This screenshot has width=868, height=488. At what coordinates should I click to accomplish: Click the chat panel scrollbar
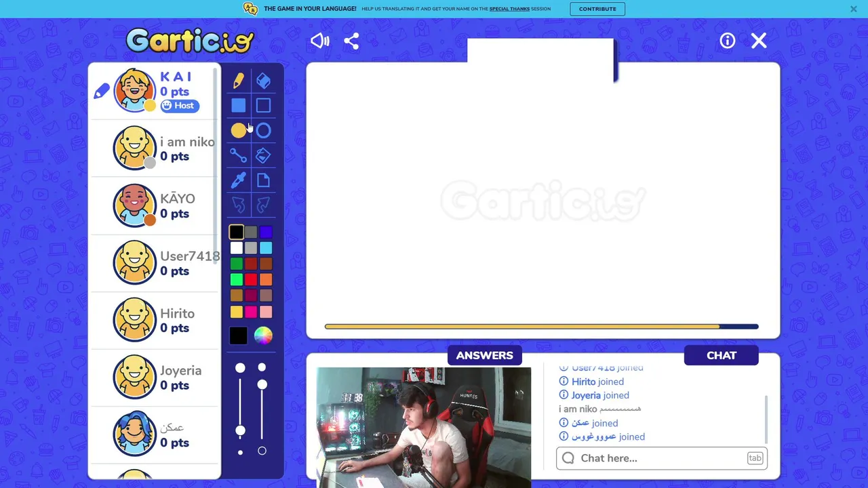point(766,419)
